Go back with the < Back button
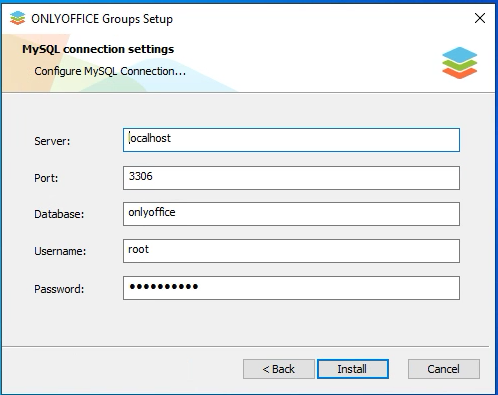 279,369
